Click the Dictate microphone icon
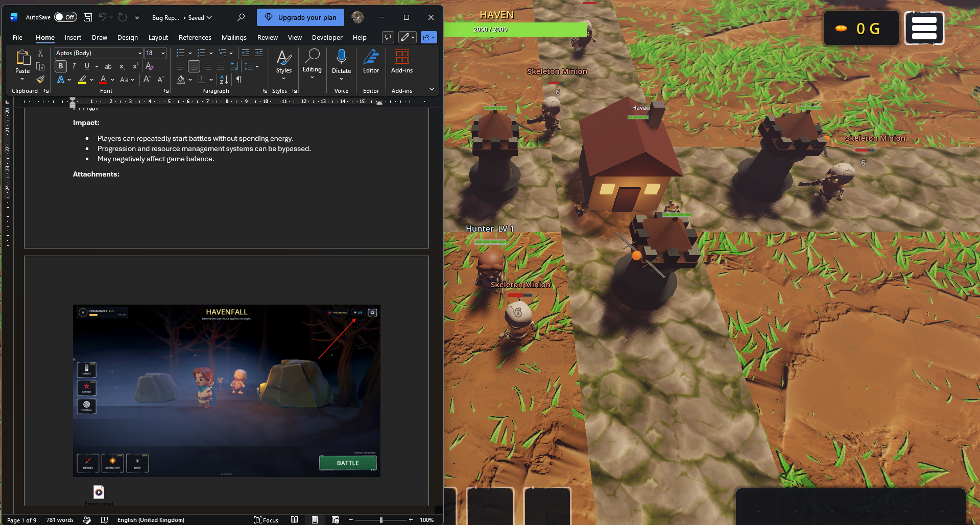The height and width of the screenshot is (525, 980). [342, 57]
